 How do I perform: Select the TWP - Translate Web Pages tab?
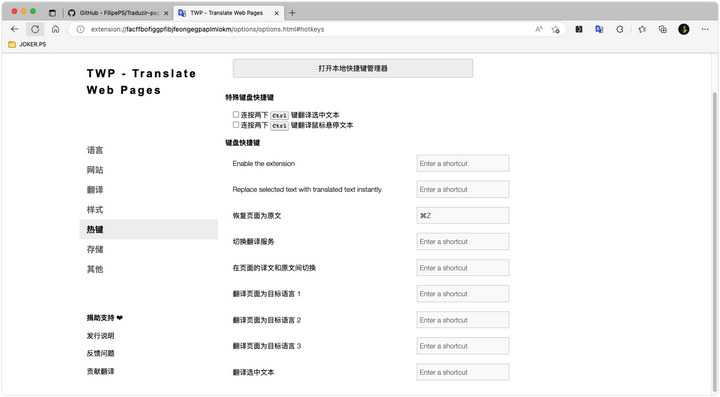(x=229, y=13)
